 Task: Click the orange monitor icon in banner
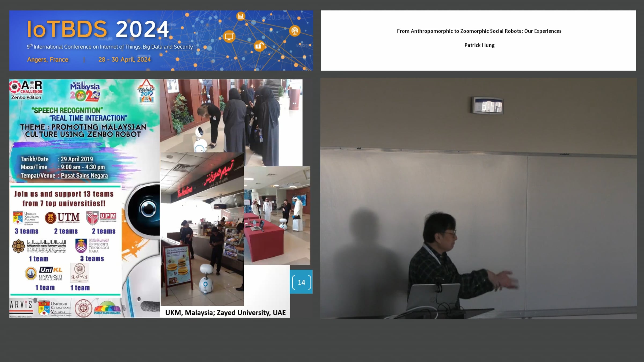click(229, 36)
